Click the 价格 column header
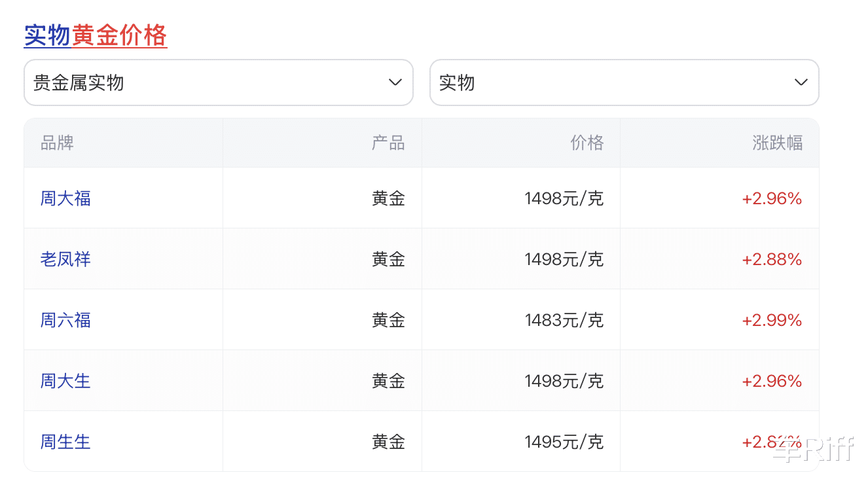This screenshot has width=868, height=483. (x=587, y=143)
